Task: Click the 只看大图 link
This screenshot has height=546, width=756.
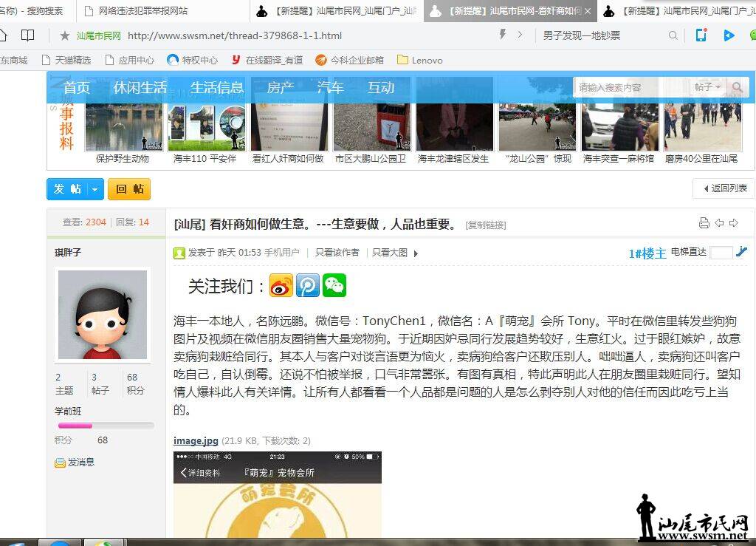Action: pos(390,253)
